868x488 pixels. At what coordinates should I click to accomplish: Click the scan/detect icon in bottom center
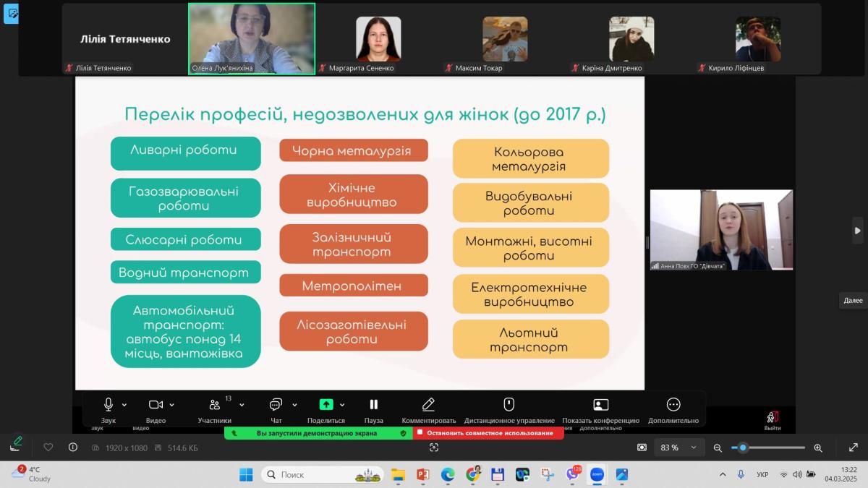(x=434, y=448)
